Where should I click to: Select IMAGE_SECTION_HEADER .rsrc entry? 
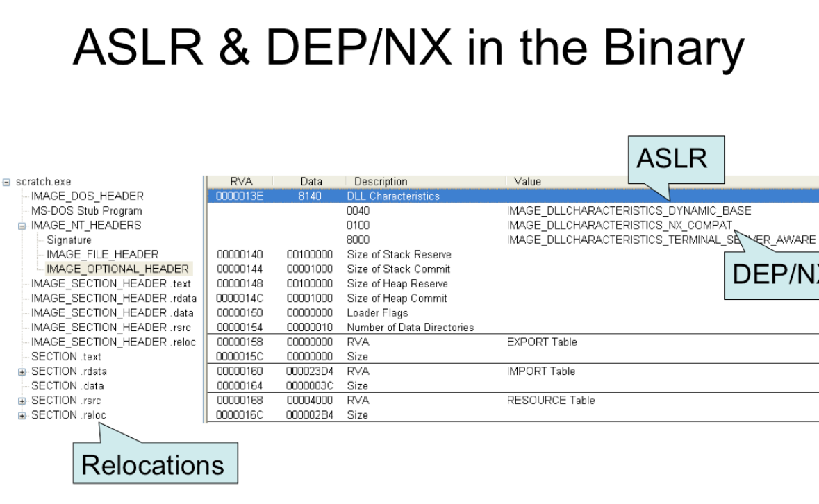[111, 328]
